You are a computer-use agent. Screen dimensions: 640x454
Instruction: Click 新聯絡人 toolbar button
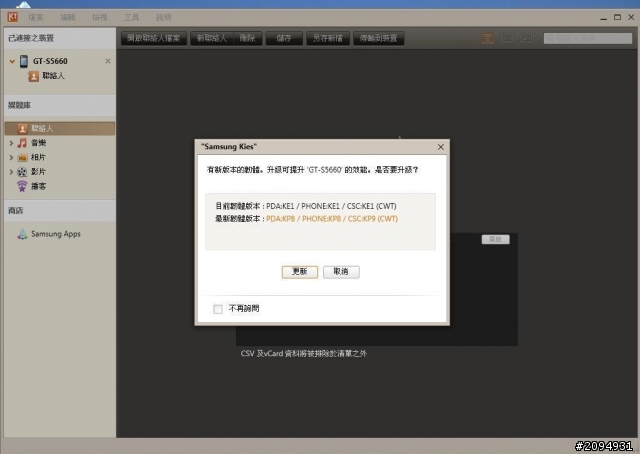coord(211,38)
